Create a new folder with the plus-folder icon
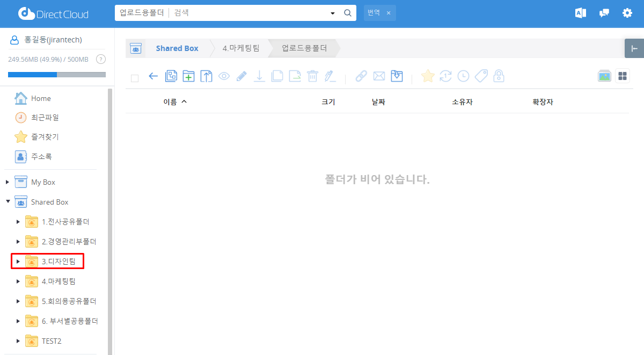Viewport: 644px width, 355px height. 188,76
